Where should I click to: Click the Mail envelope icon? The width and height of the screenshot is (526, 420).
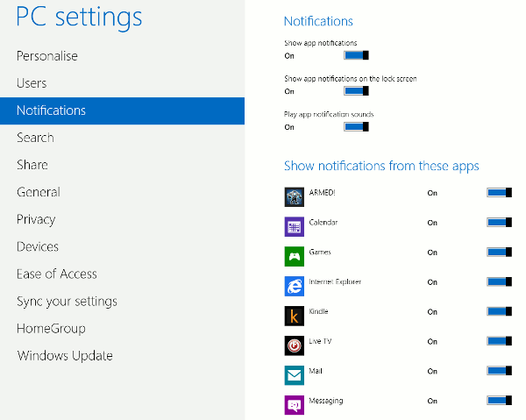(x=295, y=375)
